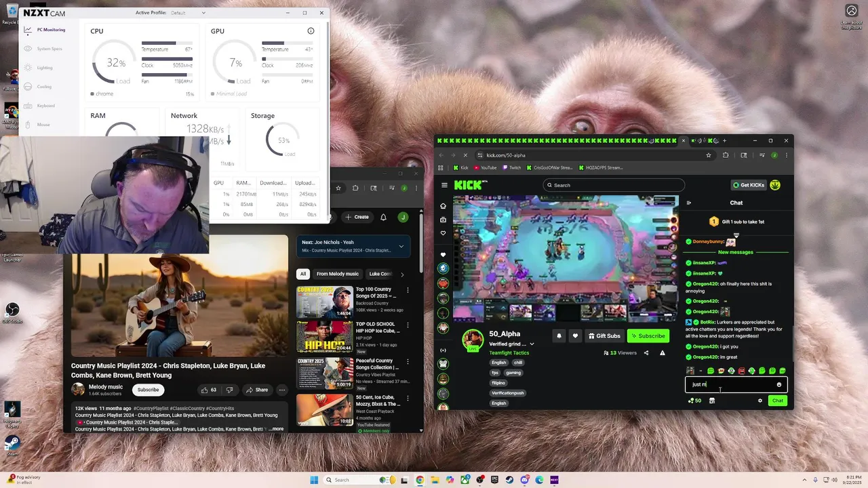This screenshot has height=488, width=868.
Task: Open the Kick shop icon below chat
Action: [x=712, y=401]
